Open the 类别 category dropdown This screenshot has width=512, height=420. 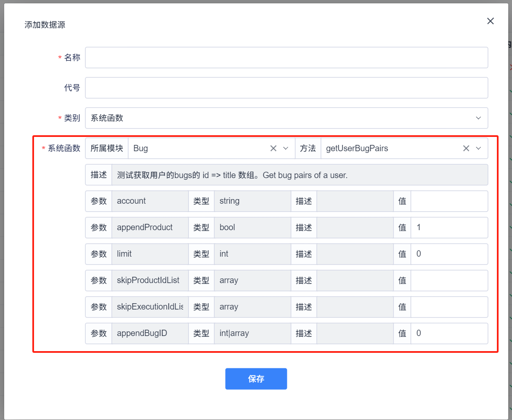(286, 118)
